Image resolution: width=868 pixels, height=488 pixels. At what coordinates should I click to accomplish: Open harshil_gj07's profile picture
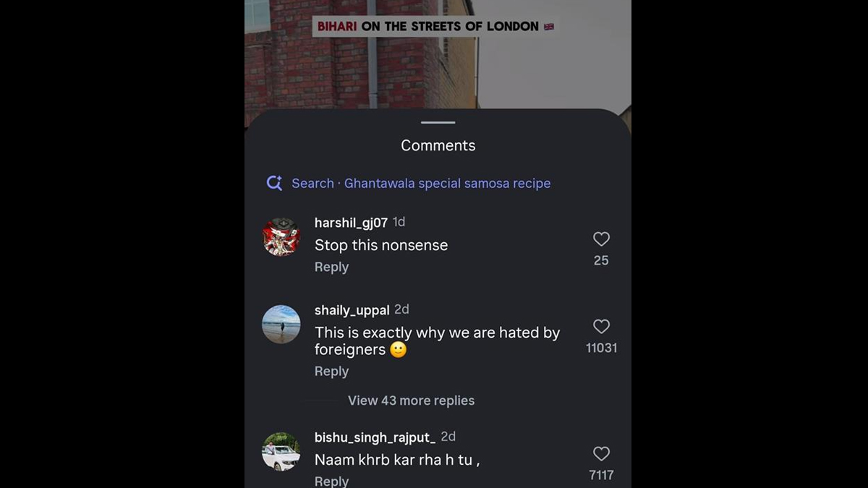(281, 236)
